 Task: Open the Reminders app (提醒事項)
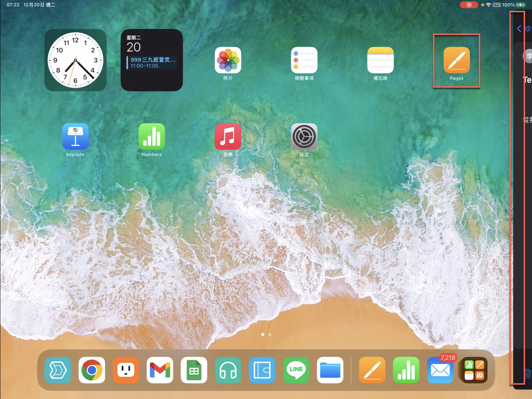point(304,60)
